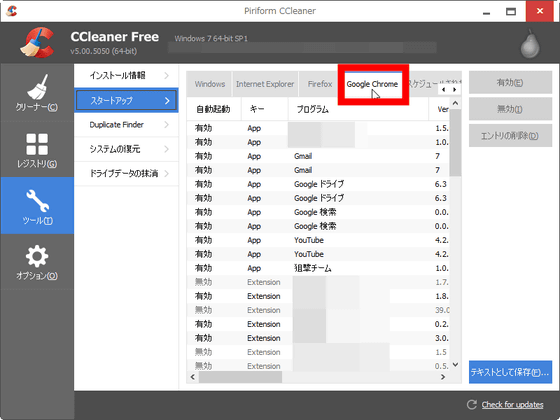Click the chevron beside システムの復元
Screen dimensions: 560x420
click(167, 149)
